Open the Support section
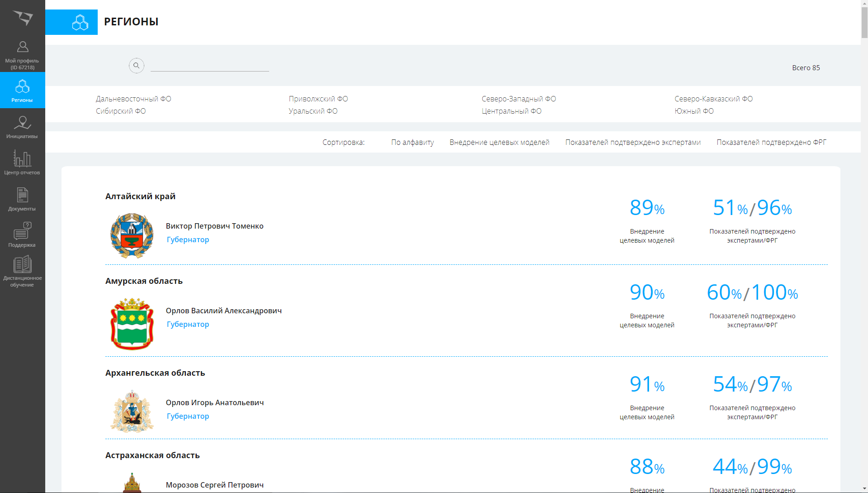 (x=22, y=235)
